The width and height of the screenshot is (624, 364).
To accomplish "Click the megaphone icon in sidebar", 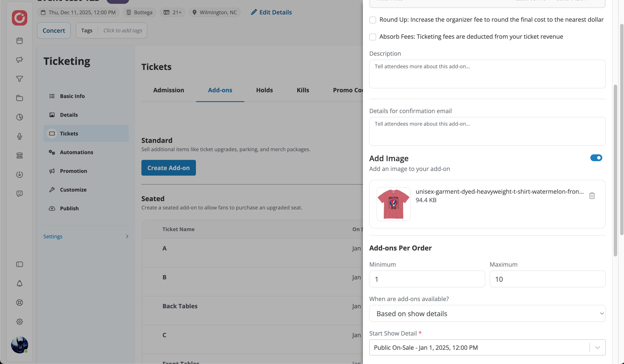I will tap(20, 60).
